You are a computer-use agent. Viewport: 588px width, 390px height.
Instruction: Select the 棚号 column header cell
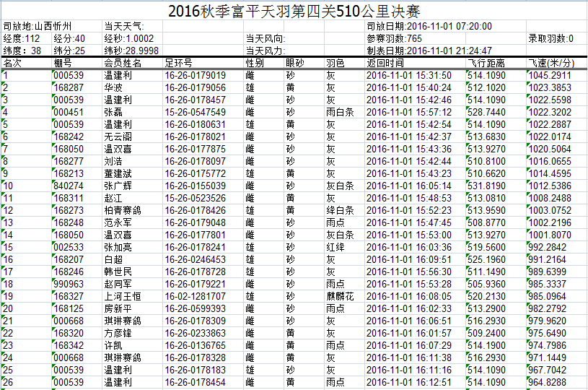[x=63, y=63]
